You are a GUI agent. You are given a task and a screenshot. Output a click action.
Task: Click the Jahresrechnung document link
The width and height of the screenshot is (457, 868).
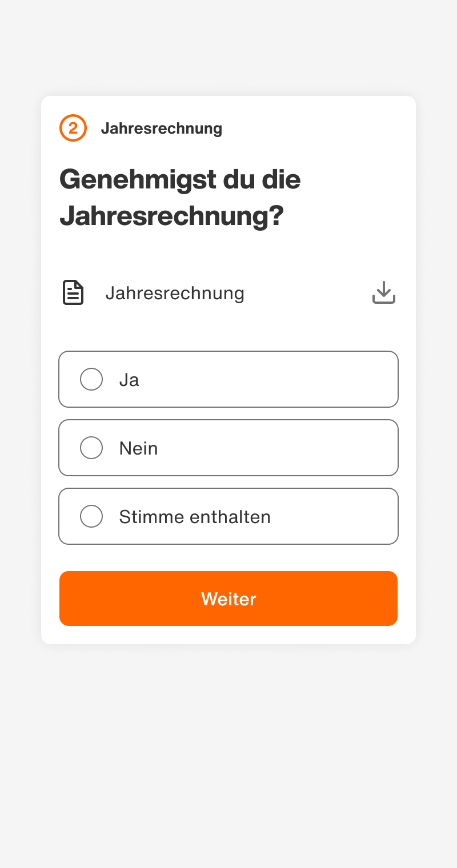[x=175, y=292]
